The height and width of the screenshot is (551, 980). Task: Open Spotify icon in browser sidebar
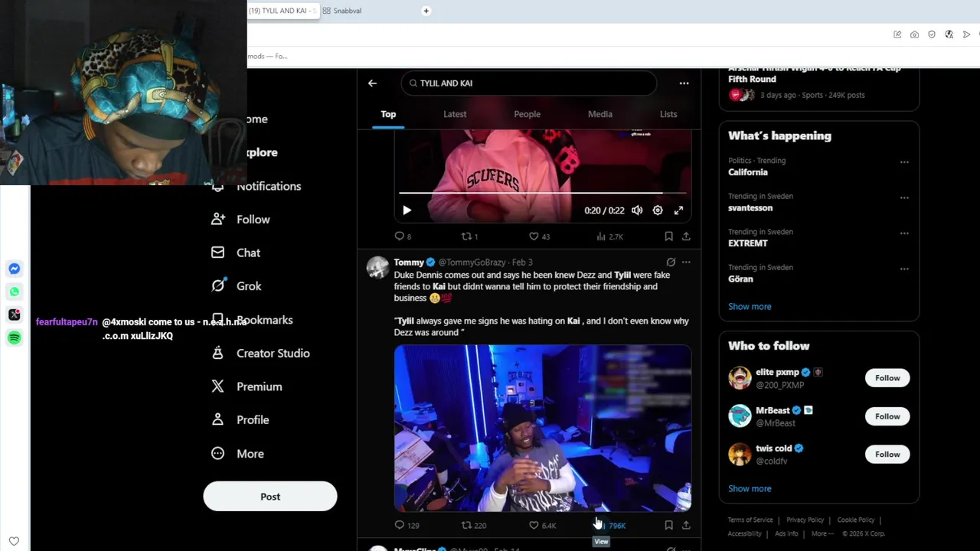pos(14,337)
